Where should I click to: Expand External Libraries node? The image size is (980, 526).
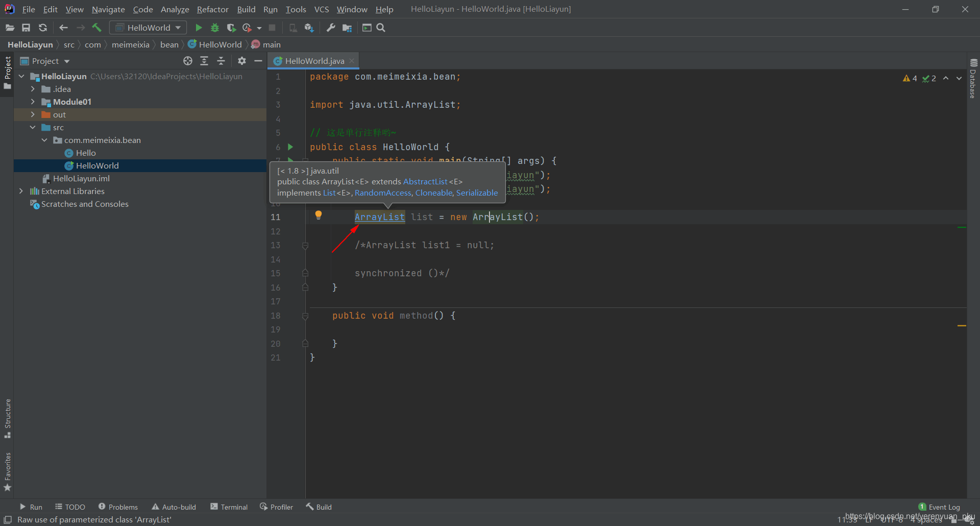click(21, 191)
